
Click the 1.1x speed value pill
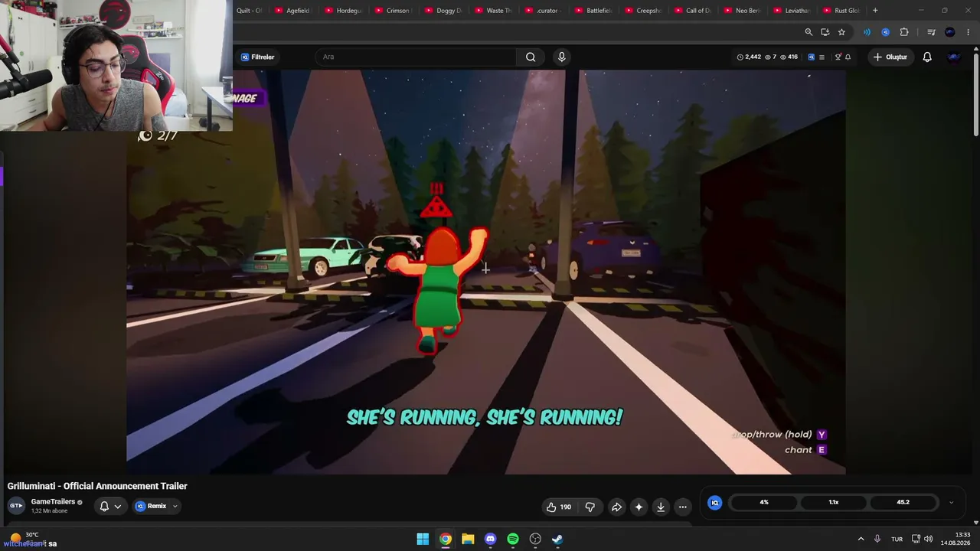pyautogui.click(x=834, y=503)
